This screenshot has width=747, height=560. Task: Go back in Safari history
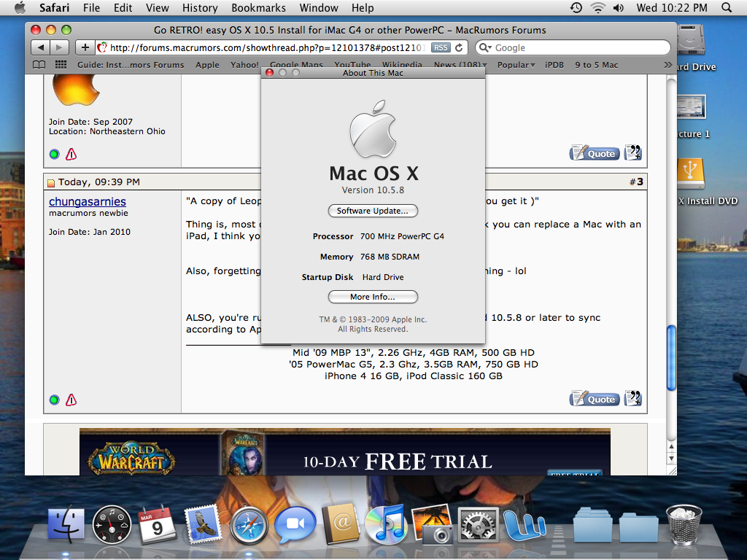pyautogui.click(x=41, y=47)
